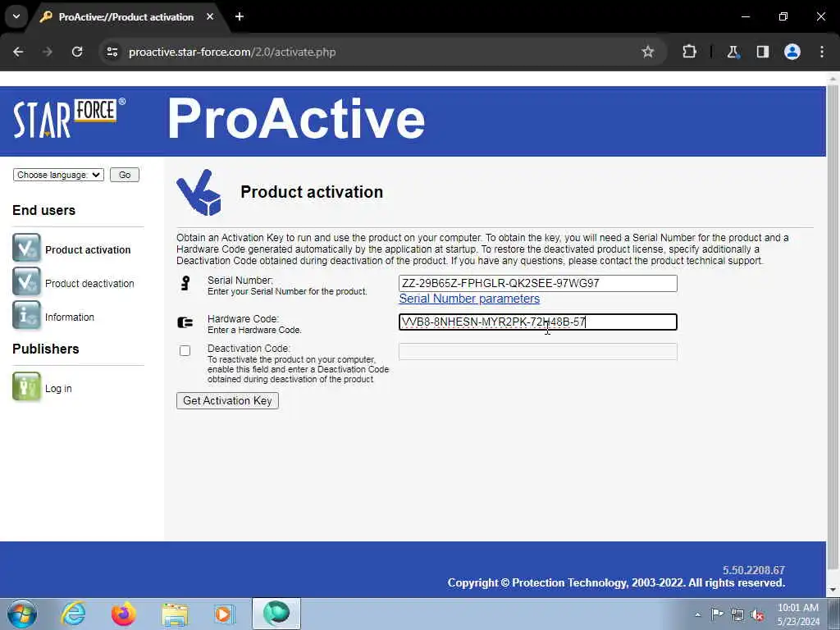Click the Product activation page heading
This screenshot has width=840, height=630.
pos(312,192)
